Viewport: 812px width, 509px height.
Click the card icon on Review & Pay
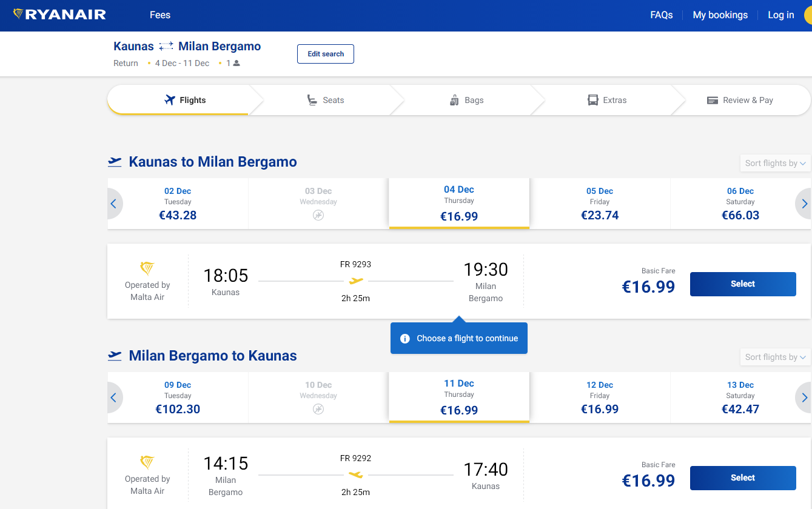tap(712, 99)
